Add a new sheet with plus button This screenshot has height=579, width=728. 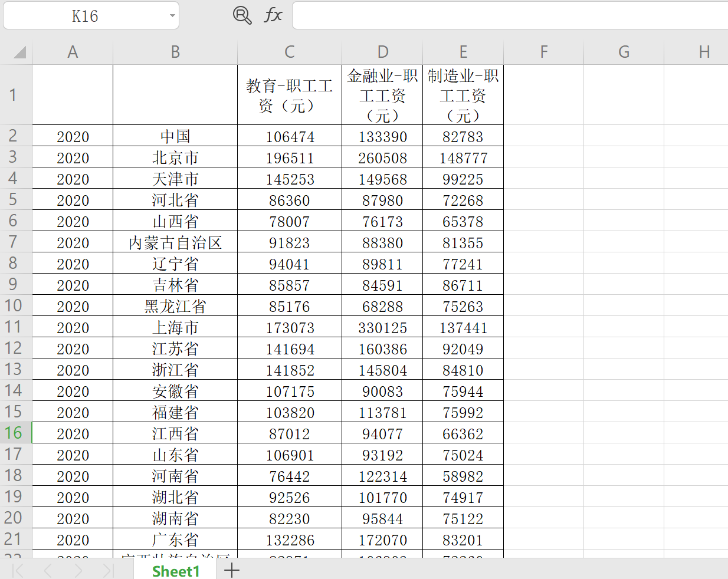[232, 570]
